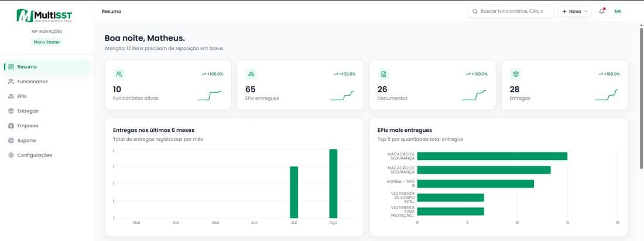
Task: Click the Empresa building icon in sidebar
Action: click(x=11, y=126)
